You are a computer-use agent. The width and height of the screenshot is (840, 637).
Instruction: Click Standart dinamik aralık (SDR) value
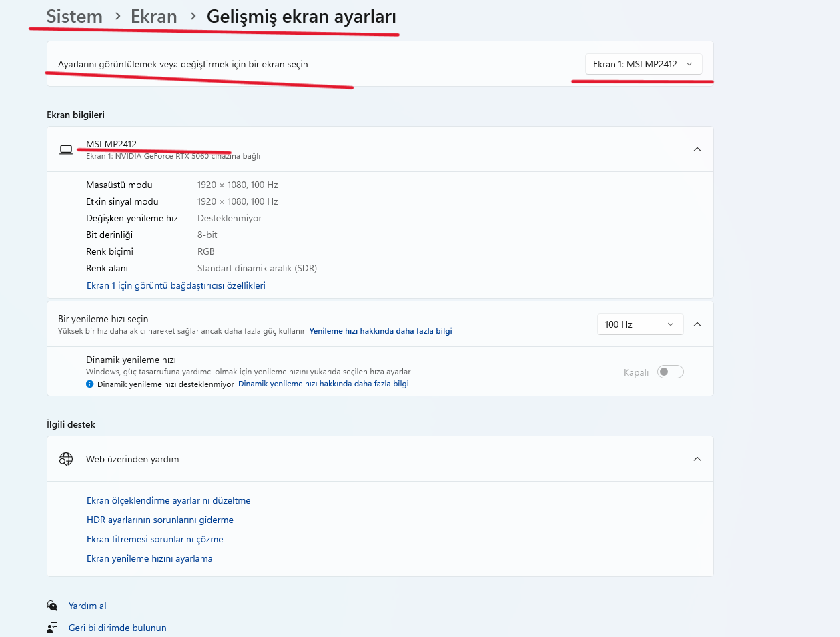257,268
